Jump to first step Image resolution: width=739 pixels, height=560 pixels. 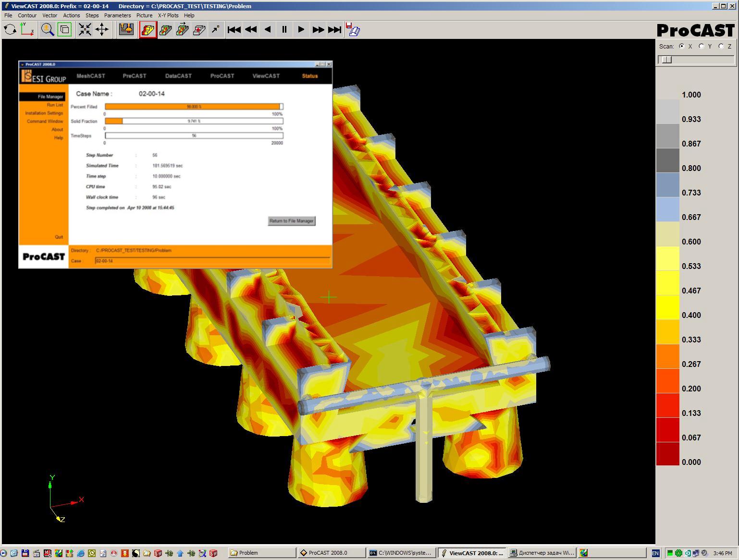tap(234, 30)
